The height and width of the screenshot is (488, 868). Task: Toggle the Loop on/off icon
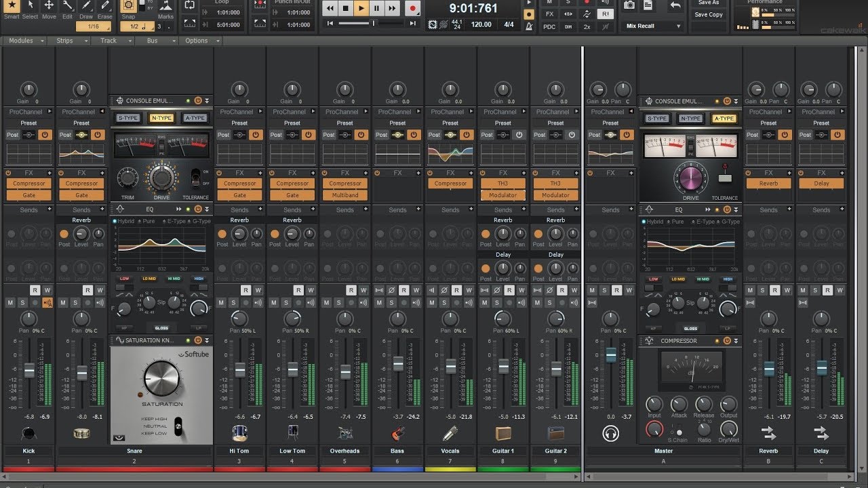click(x=190, y=5)
